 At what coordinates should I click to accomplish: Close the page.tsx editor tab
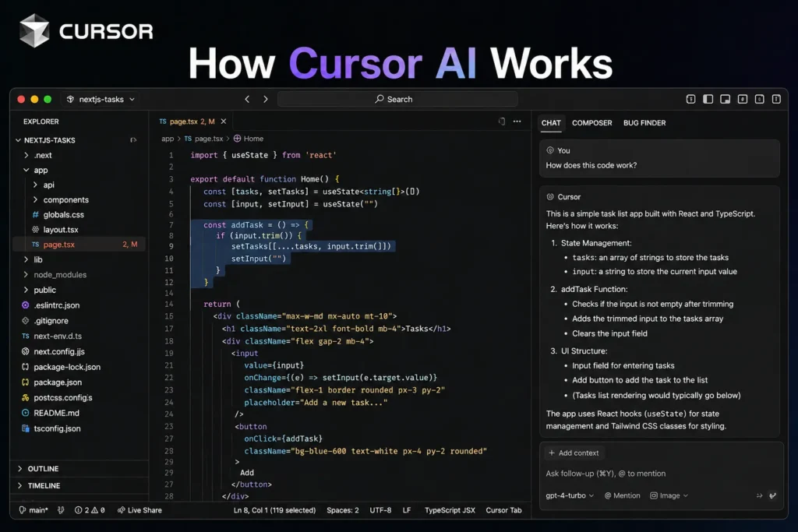tap(224, 122)
